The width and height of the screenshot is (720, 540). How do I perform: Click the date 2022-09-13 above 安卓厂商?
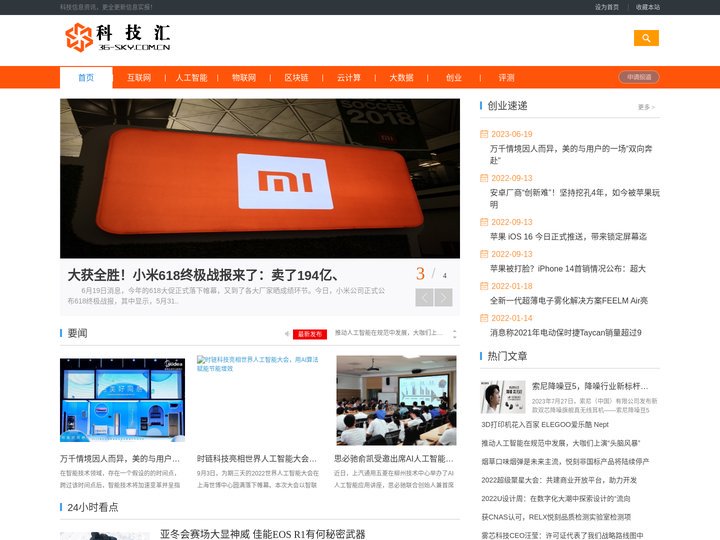[x=512, y=178]
